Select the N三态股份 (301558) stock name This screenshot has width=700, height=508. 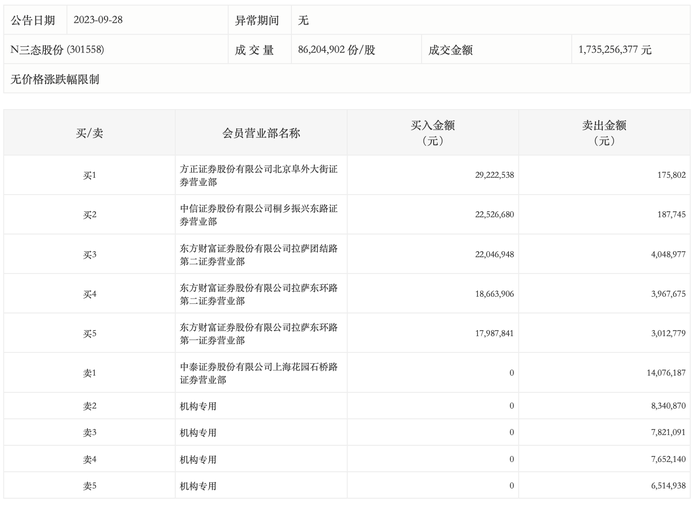point(58,50)
